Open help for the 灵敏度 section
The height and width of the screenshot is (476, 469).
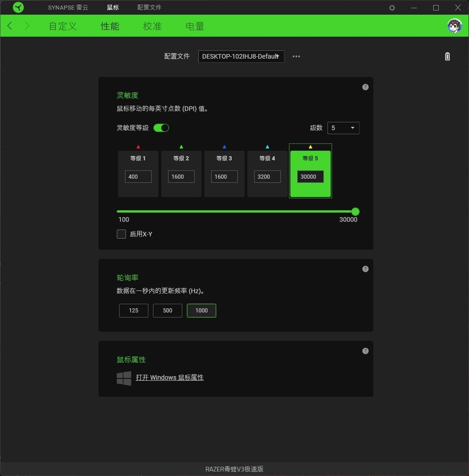pos(365,87)
